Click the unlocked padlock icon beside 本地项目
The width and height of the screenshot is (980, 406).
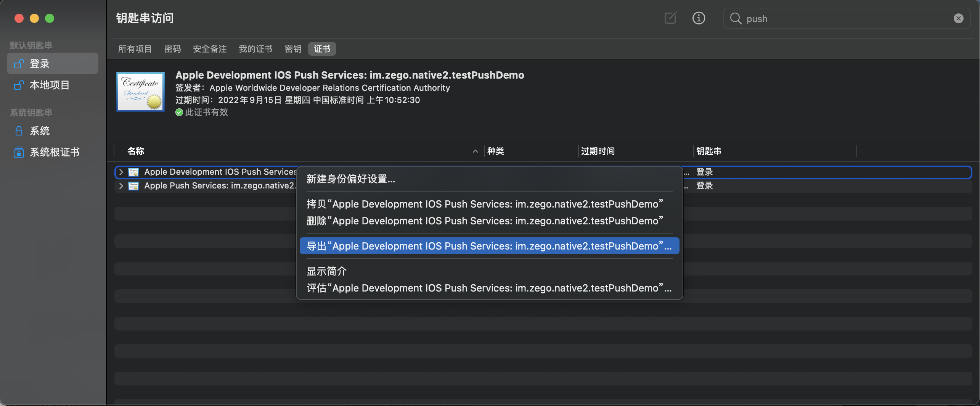(x=19, y=85)
